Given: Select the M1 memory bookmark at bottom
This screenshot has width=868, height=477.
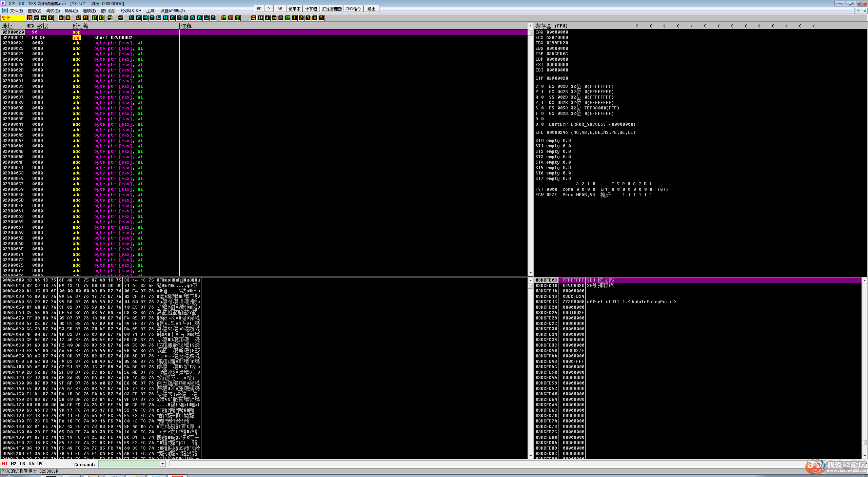Looking at the screenshot, I should [x=5, y=463].
